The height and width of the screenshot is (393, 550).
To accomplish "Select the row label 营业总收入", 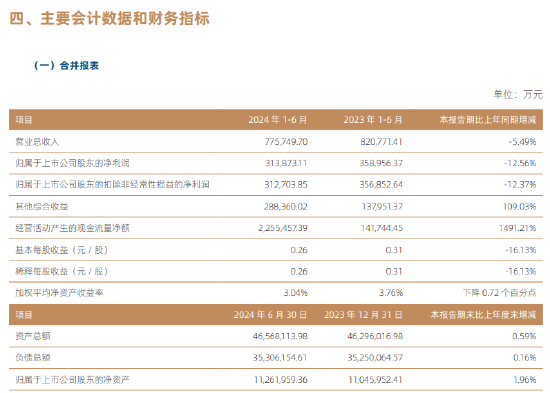I will pyautogui.click(x=37, y=142).
